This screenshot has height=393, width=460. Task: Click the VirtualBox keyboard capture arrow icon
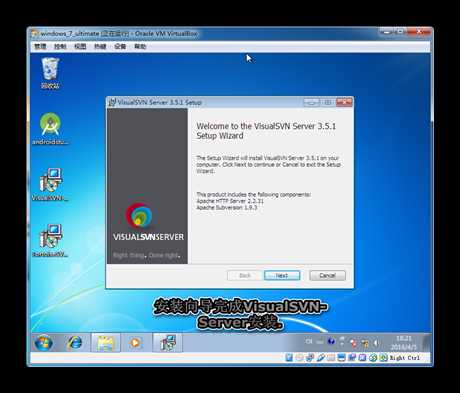383,358
